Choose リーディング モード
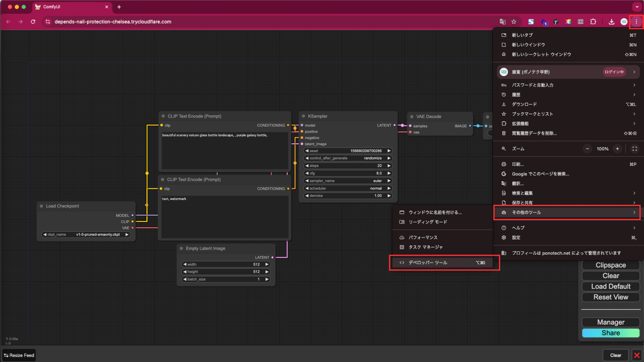Viewport: 644px width, 362px height. tap(443, 222)
